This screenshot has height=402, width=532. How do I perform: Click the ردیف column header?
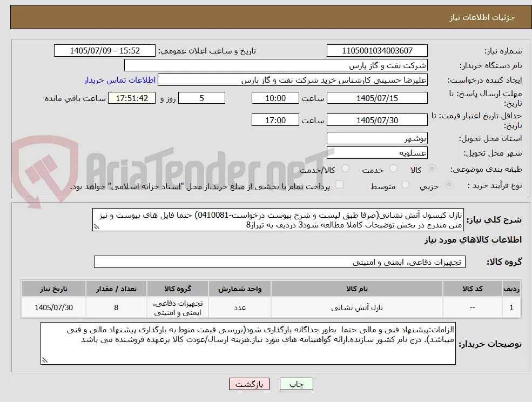pos(511,289)
